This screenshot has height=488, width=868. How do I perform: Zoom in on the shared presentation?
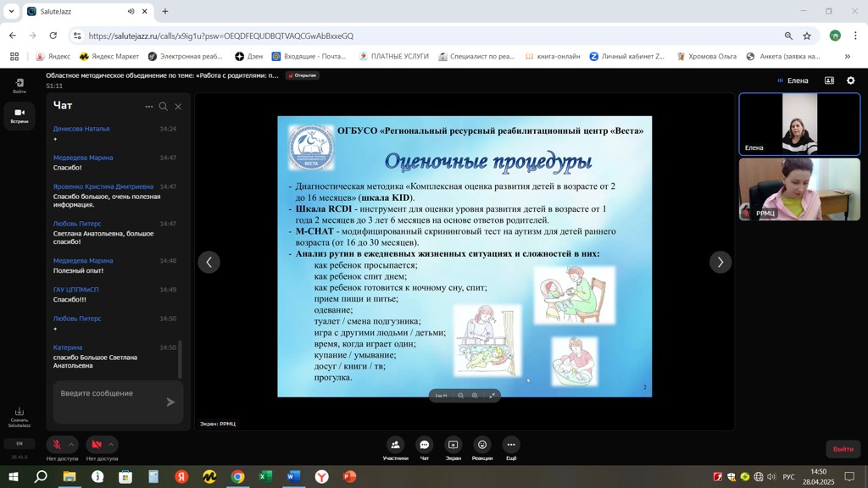point(475,396)
